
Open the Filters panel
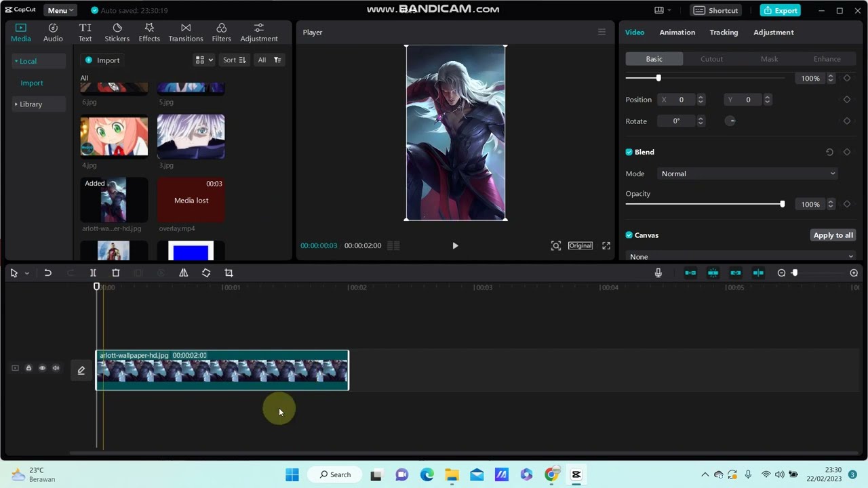221,33
